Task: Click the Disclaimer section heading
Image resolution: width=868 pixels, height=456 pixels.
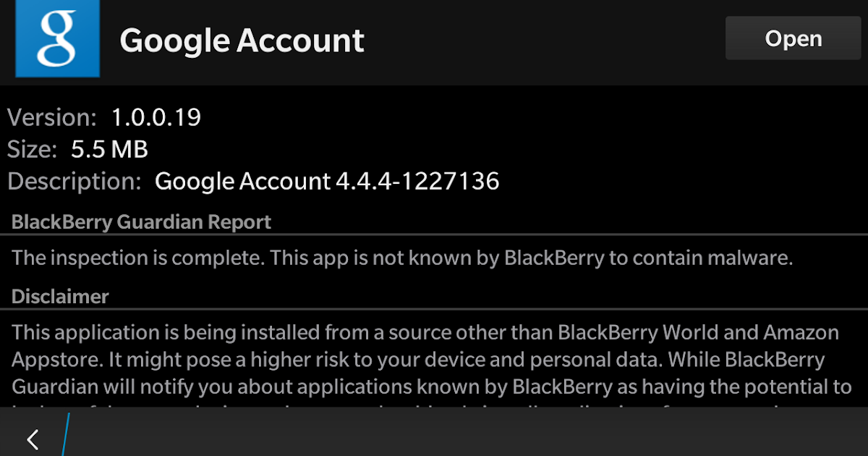Action: point(60,296)
